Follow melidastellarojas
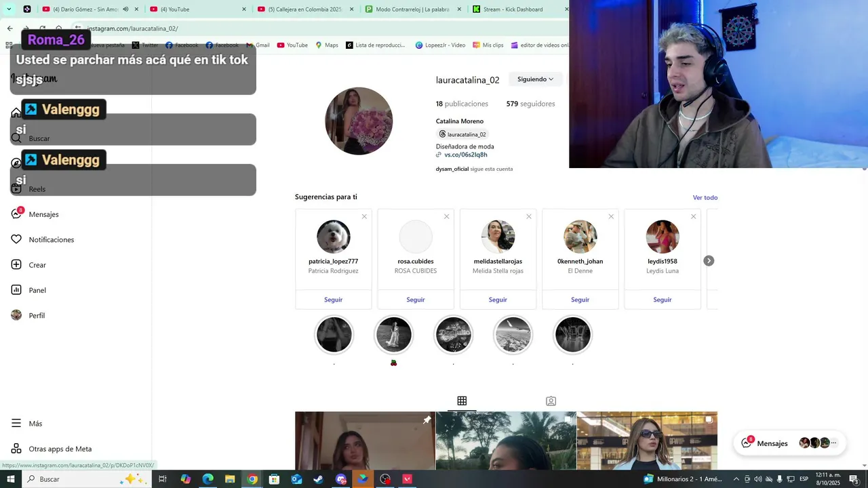Viewport: 868px width, 488px height. click(498, 300)
